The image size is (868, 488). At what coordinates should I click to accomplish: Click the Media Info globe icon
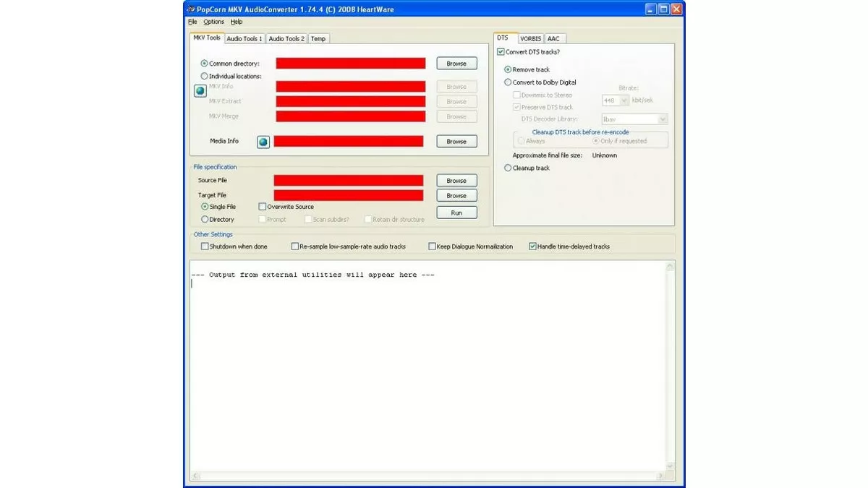pos(263,142)
